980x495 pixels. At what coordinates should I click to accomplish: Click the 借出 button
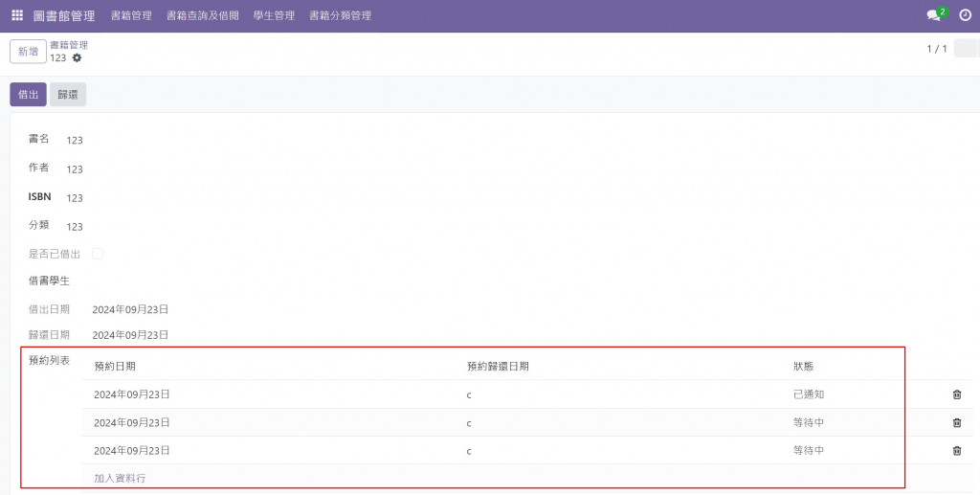tap(28, 95)
